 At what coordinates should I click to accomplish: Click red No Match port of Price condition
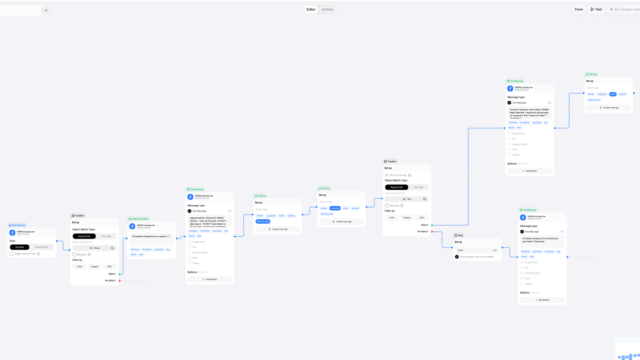(120, 281)
